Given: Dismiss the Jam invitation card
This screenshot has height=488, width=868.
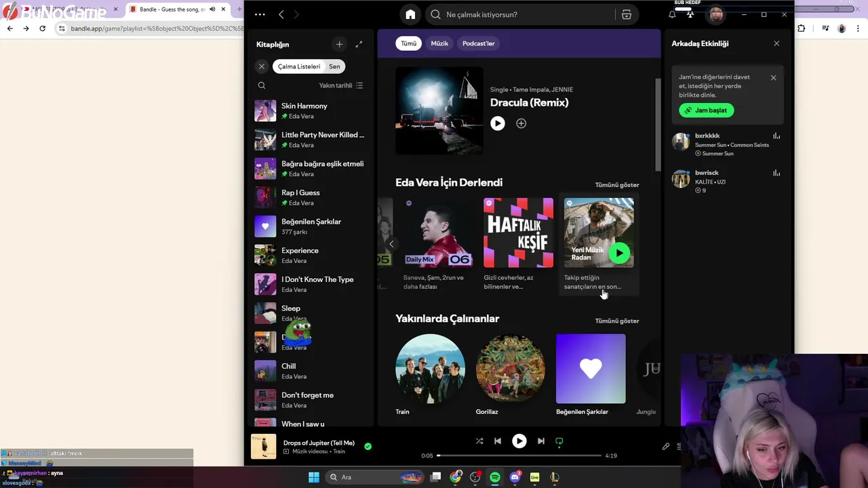Looking at the screenshot, I should click(x=773, y=77).
